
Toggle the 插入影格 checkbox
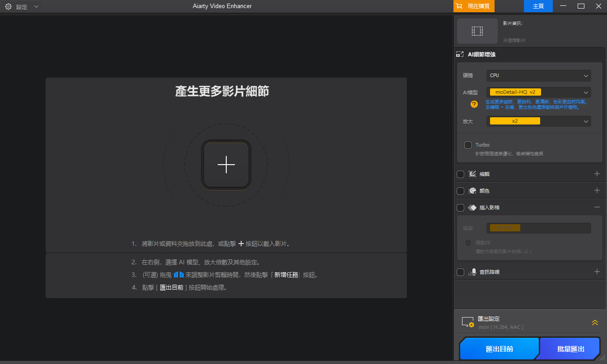460,208
